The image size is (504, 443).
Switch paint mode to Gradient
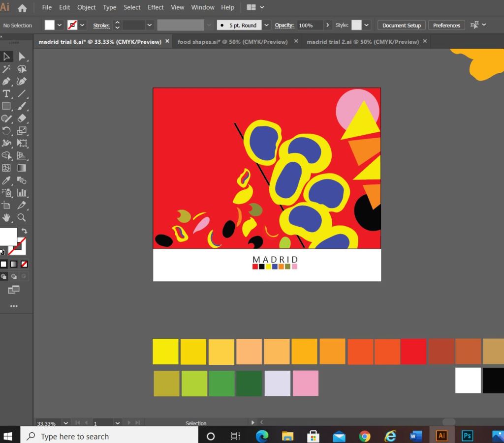pos(14,264)
